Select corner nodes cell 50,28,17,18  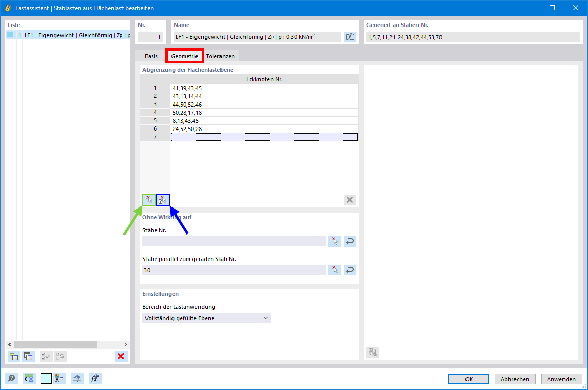[x=264, y=112]
